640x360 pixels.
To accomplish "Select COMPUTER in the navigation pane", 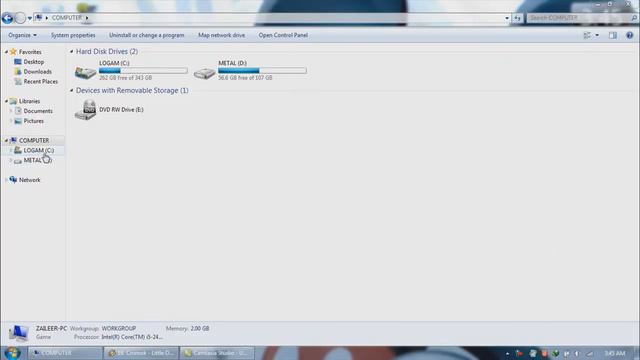I will (34, 140).
